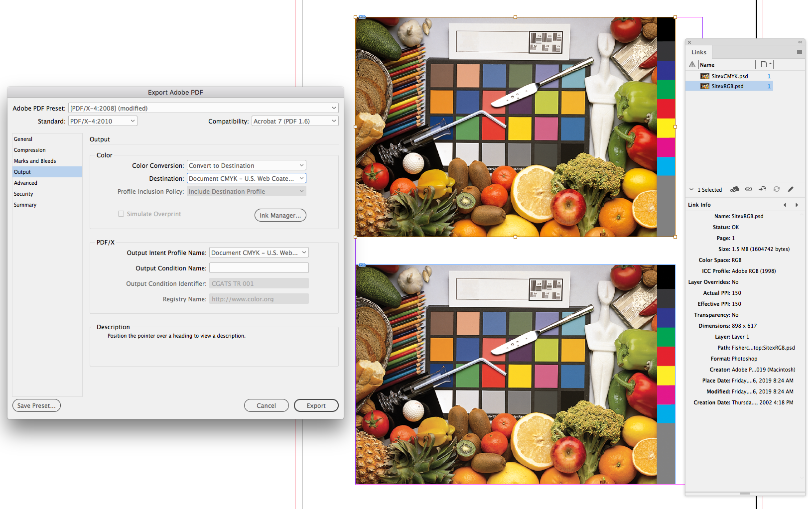Select the Security section

(47, 194)
